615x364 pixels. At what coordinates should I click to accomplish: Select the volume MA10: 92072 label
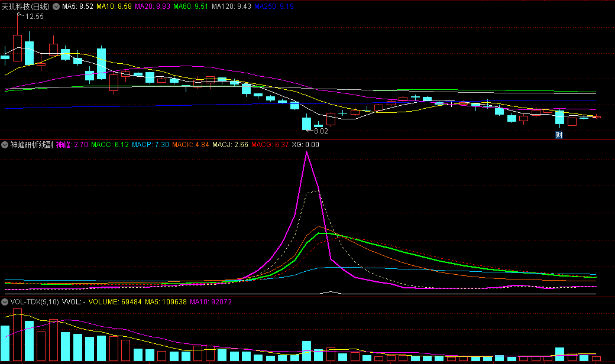point(211,302)
